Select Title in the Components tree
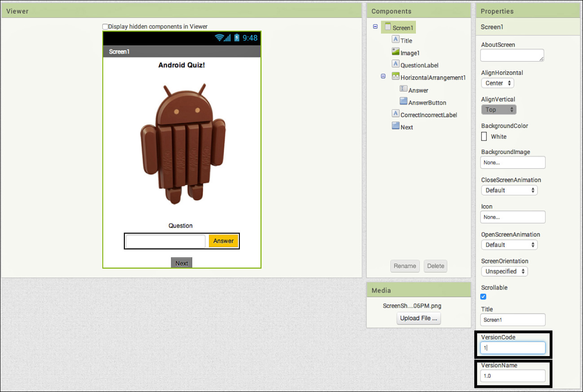 point(406,40)
